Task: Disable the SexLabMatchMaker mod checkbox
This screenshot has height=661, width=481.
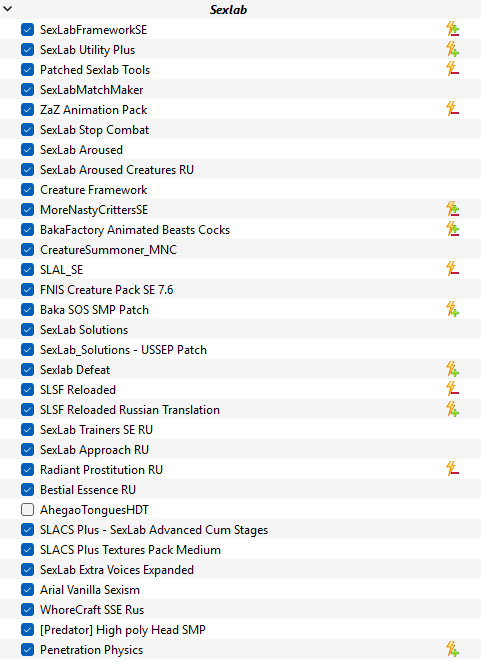Action: click(27, 89)
